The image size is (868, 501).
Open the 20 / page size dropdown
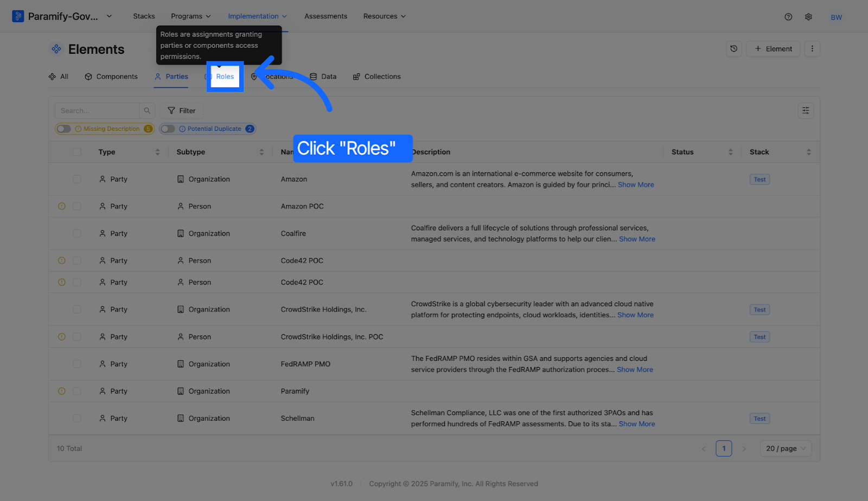pos(786,448)
